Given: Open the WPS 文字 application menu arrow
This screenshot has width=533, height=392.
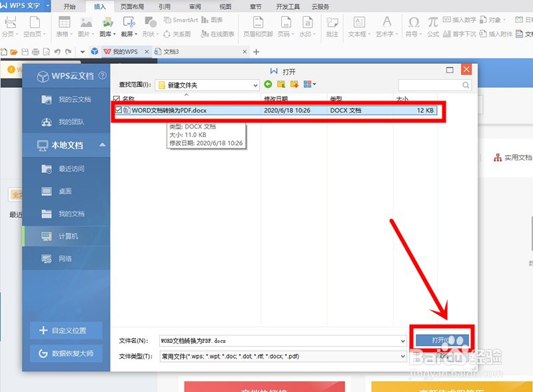Looking at the screenshot, I should pos(47,5).
